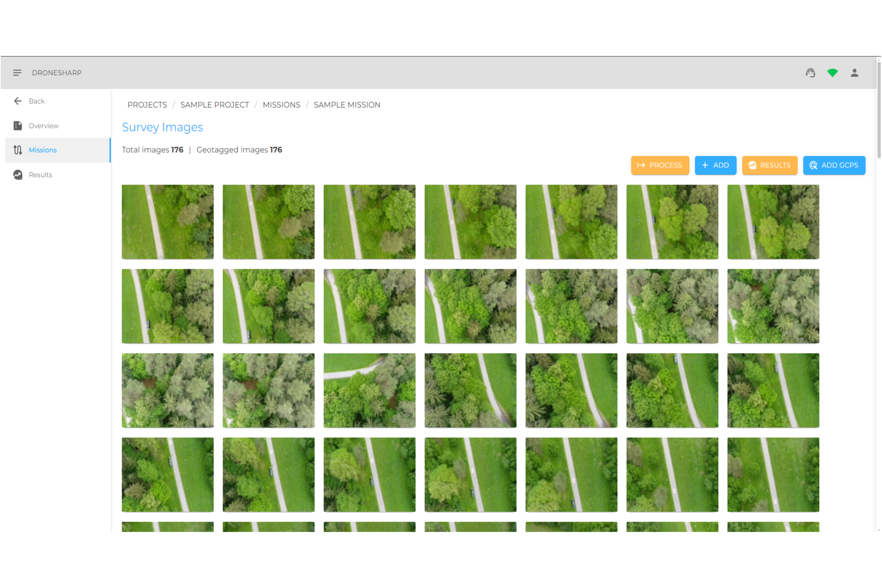Image resolution: width=882 pixels, height=588 pixels.
Task: Open fifth thumbnail in the first row
Action: 571,222
